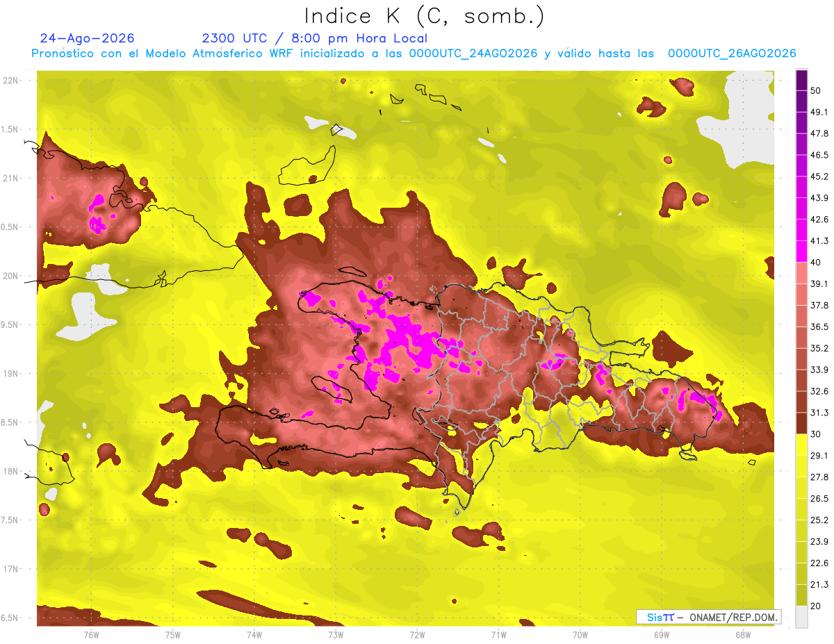Click the latitude label '20N'

click(x=10, y=276)
